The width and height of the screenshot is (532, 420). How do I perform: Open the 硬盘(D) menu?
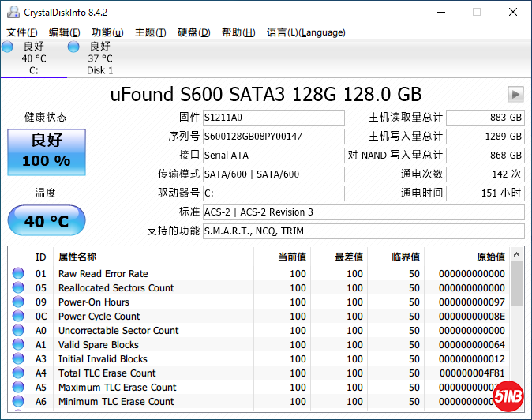click(193, 32)
